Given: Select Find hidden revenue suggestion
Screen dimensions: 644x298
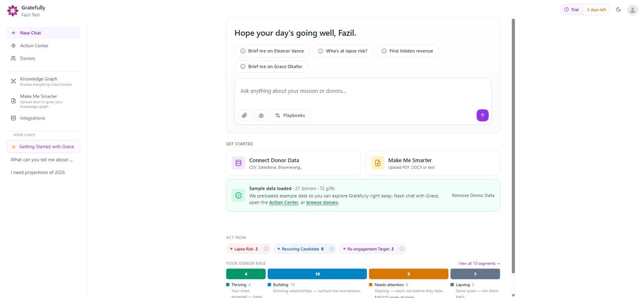Looking at the screenshot, I should (407, 51).
